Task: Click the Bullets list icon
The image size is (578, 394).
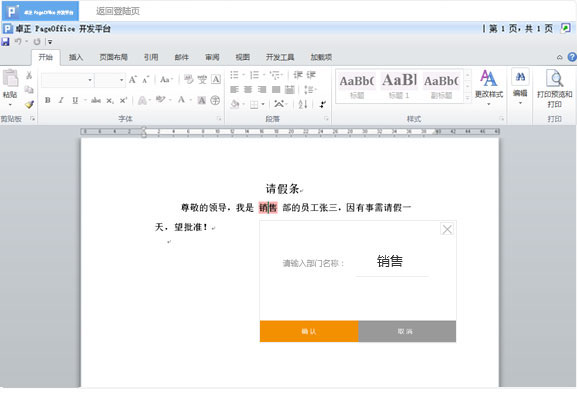Action: pos(234,75)
